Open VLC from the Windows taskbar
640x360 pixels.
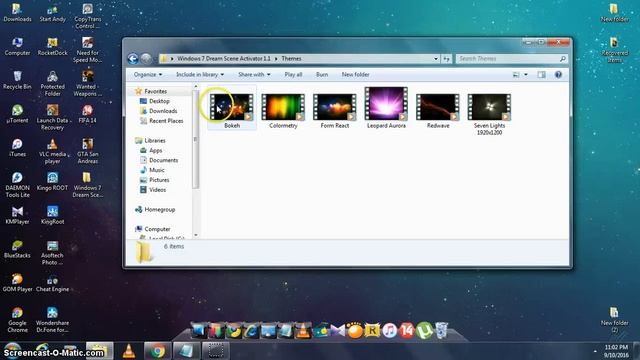pyautogui.click(x=129, y=351)
